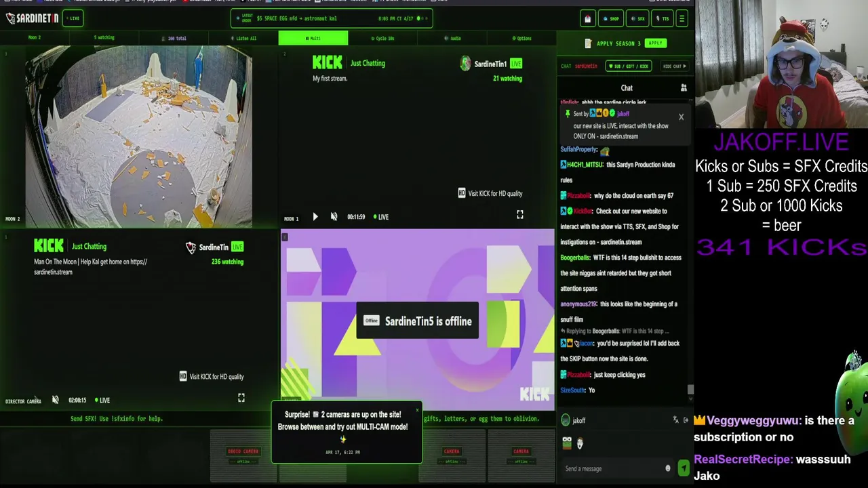
Task: Open the chat translate icon
Action: 675,420
